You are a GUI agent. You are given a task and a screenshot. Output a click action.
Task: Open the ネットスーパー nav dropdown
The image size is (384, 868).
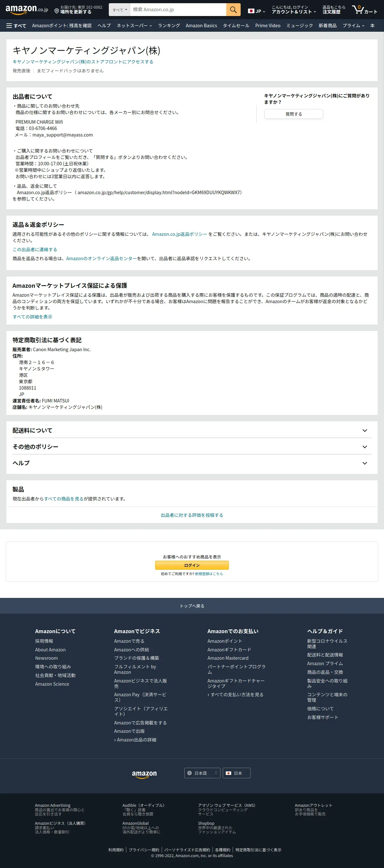[134, 26]
